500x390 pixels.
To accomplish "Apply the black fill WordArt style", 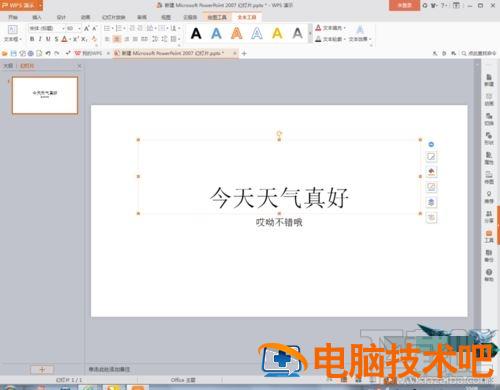I will coord(196,33).
